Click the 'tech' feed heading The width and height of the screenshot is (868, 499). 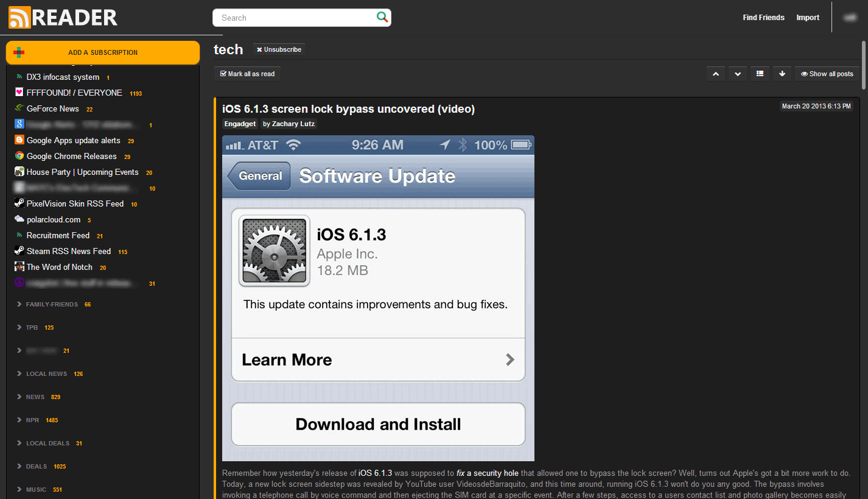click(x=228, y=49)
